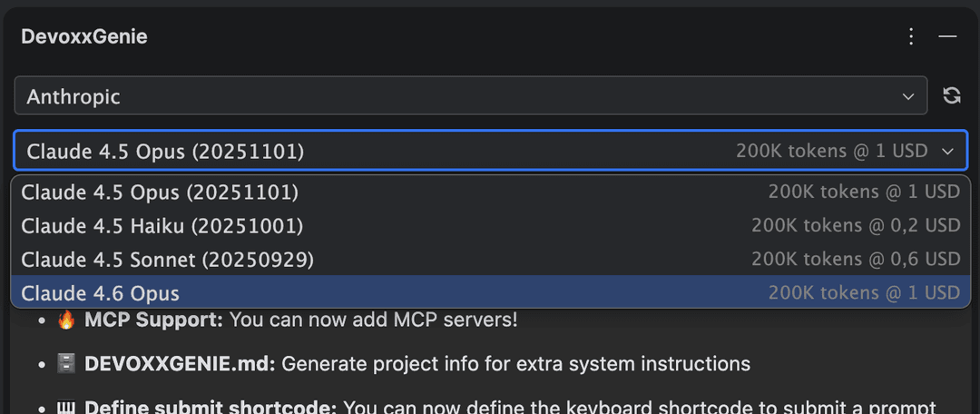Collapse the model list via its chevron arrow
The width and height of the screenshot is (980, 414).
[x=947, y=152]
